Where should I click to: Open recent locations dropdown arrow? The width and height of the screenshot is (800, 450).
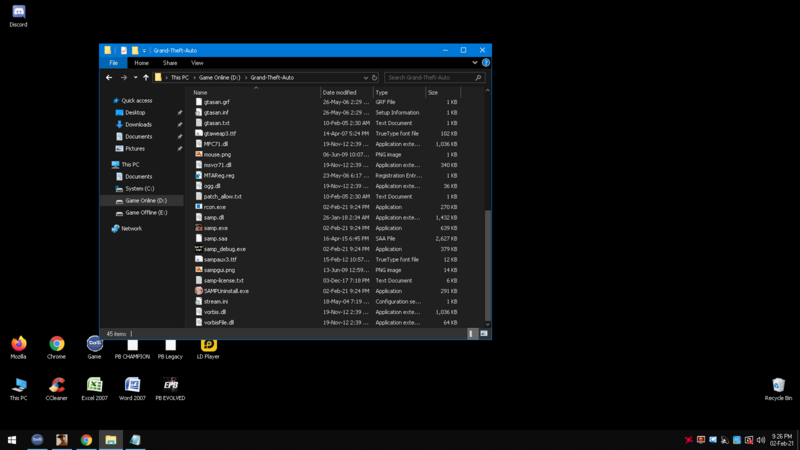pyautogui.click(x=135, y=78)
